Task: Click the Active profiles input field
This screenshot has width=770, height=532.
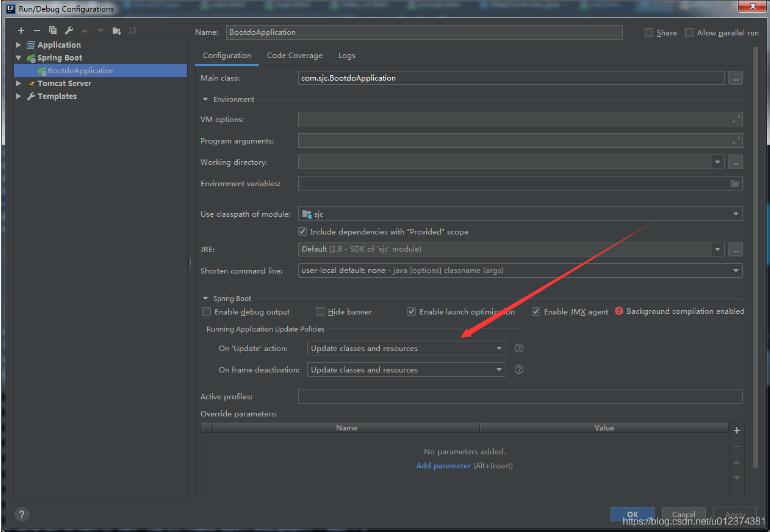Action: [x=520, y=396]
